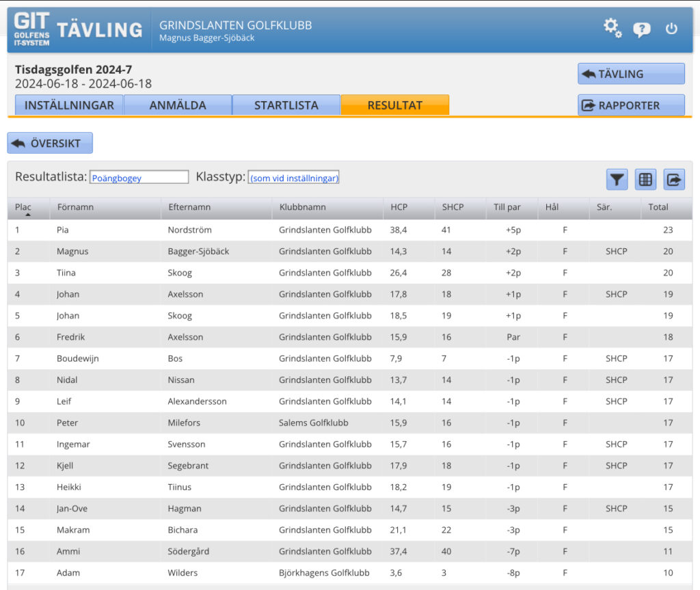Click the Björkhagens Golfklubb club cell
Screen dimensions: 700x590
(324, 573)
